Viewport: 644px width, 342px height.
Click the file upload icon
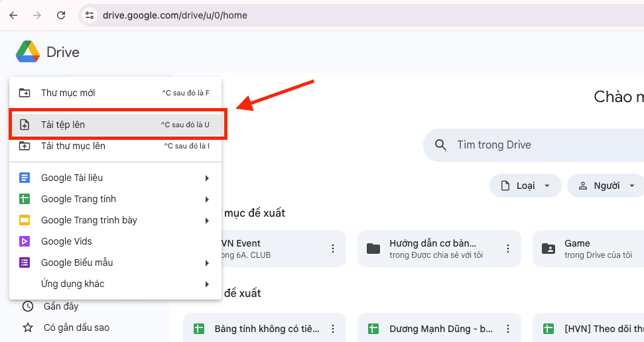(25, 125)
